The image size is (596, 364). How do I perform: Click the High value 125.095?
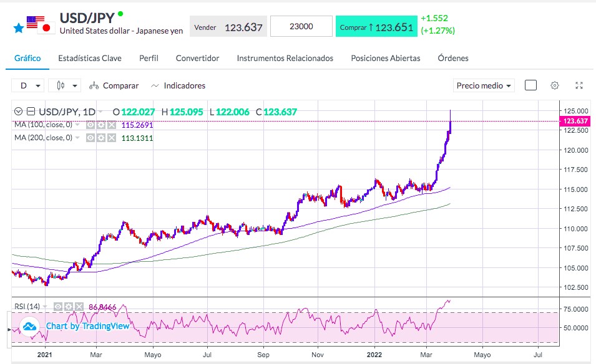[186, 112]
